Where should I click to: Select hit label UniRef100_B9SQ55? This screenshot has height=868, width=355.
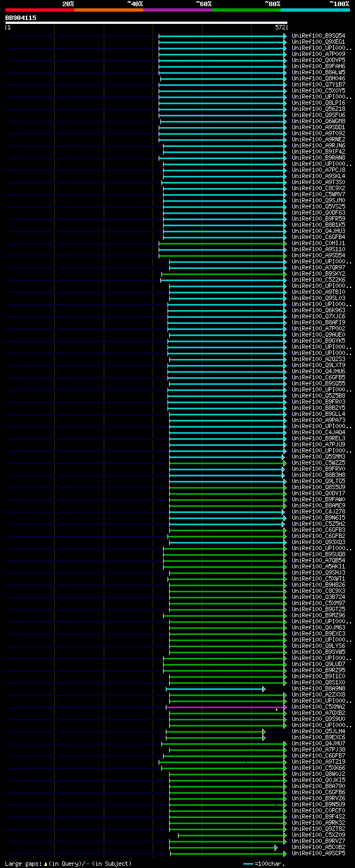tap(318, 383)
